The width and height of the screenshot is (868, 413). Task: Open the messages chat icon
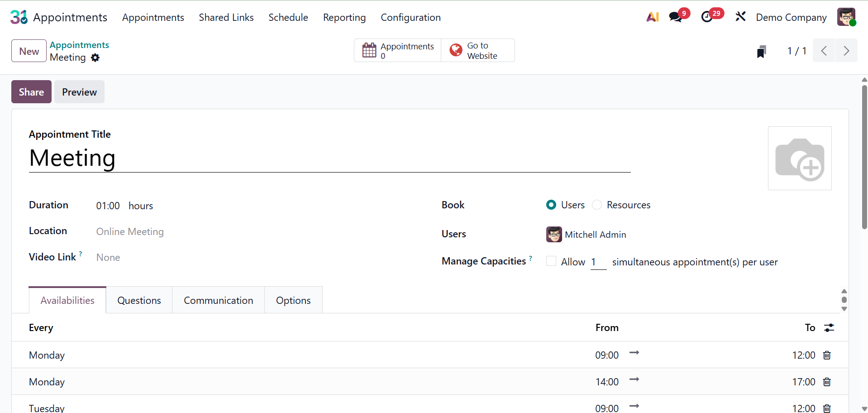(x=675, y=17)
